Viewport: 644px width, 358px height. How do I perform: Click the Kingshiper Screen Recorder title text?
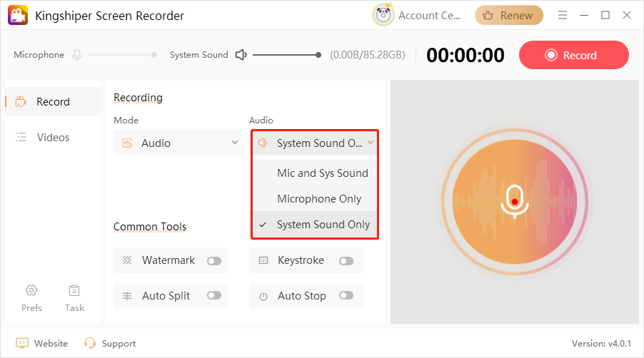pos(110,16)
